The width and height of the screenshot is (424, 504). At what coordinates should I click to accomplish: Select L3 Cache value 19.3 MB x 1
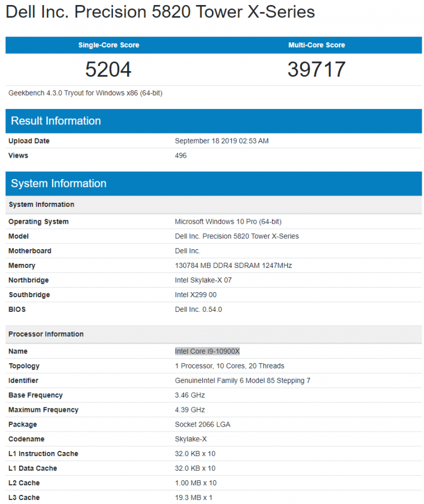(193, 497)
